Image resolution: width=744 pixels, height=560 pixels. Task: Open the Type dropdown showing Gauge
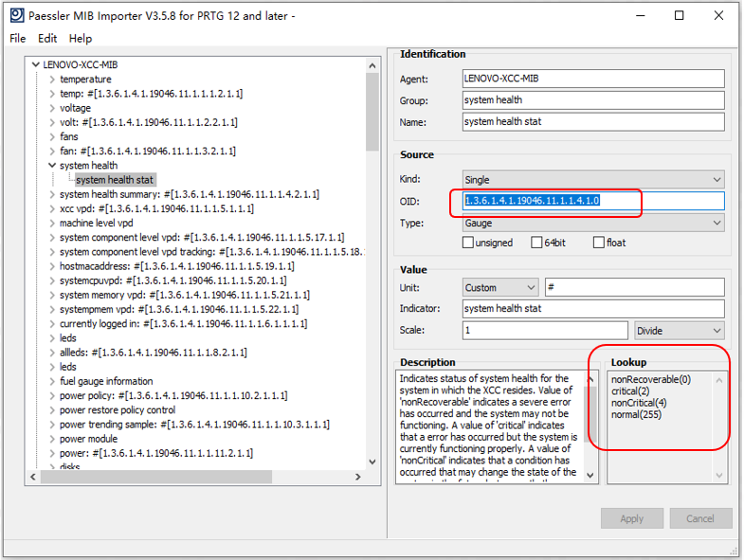point(593,223)
